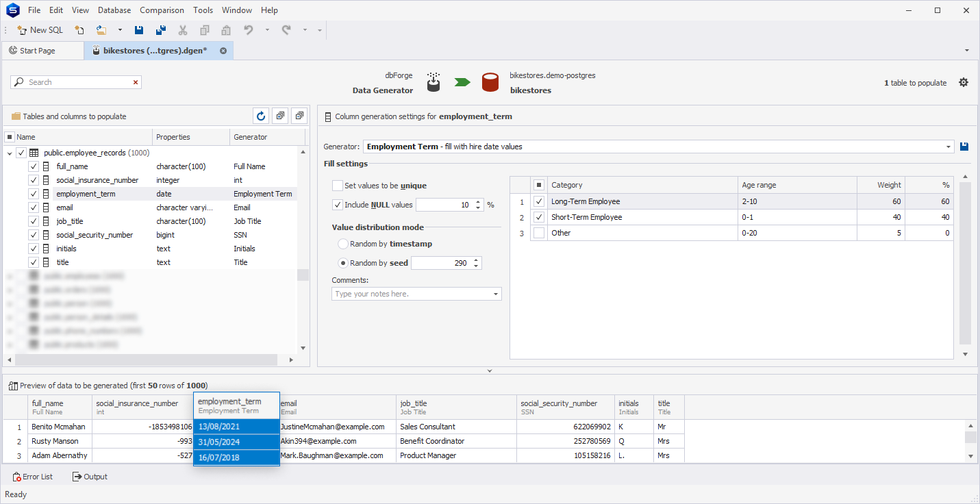Open the Comments notes dropdown
980x504 pixels.
(x=496, y=294)
